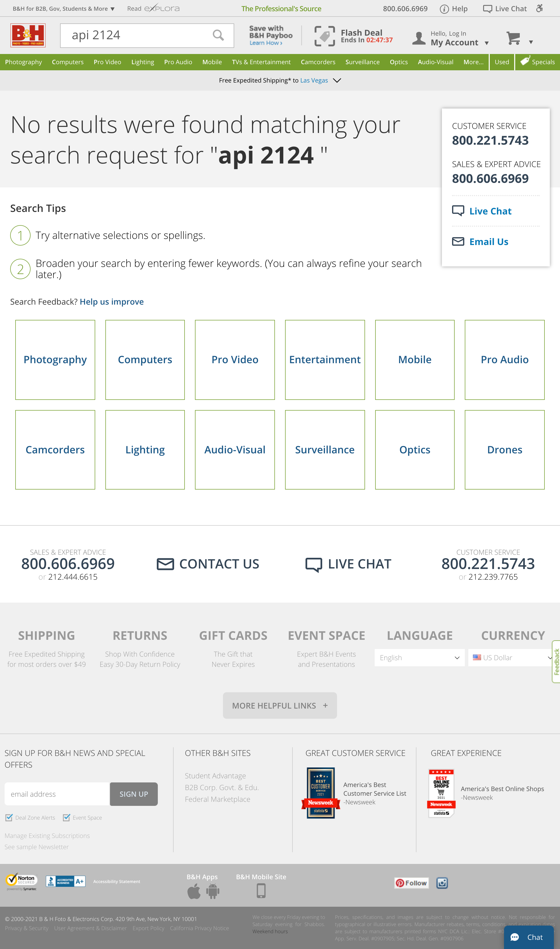
Task: Click the accessibility icon in top bar
Action: pos(540,8)
